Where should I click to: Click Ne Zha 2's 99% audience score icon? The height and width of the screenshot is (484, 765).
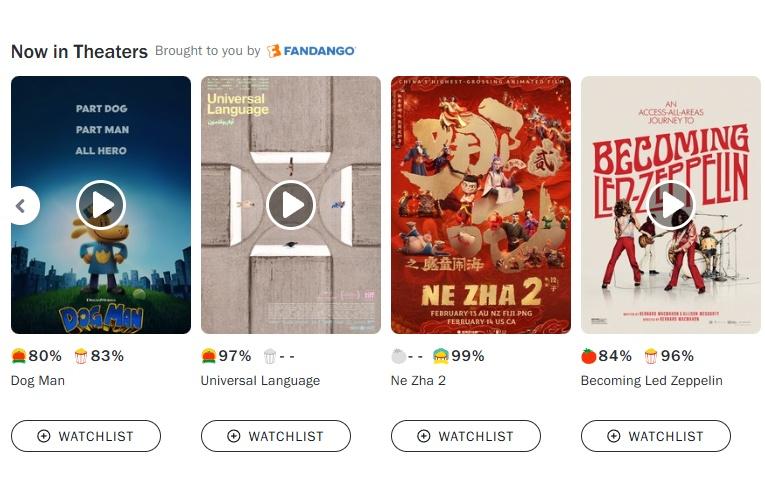tap(441, 356)
